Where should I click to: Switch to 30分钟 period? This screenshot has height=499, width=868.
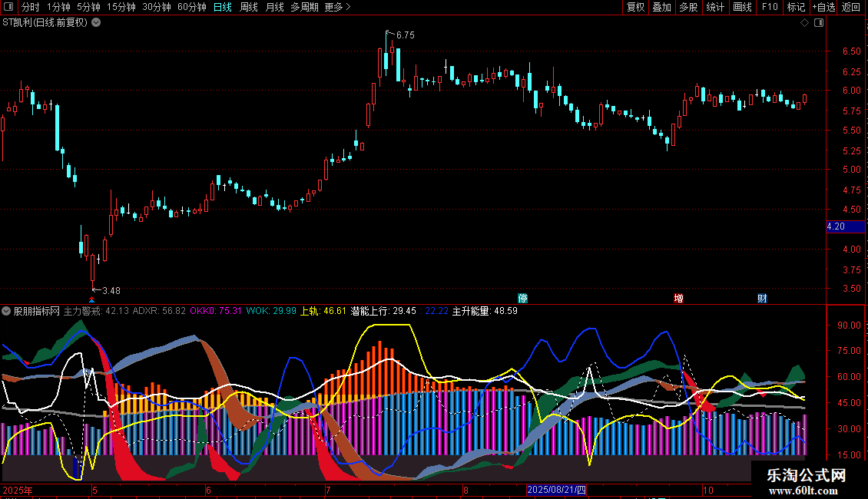click(157, 7)
